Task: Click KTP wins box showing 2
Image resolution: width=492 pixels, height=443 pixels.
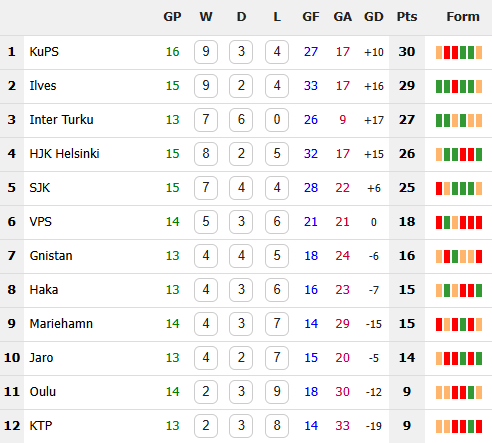Action: [x=206, y=426]
